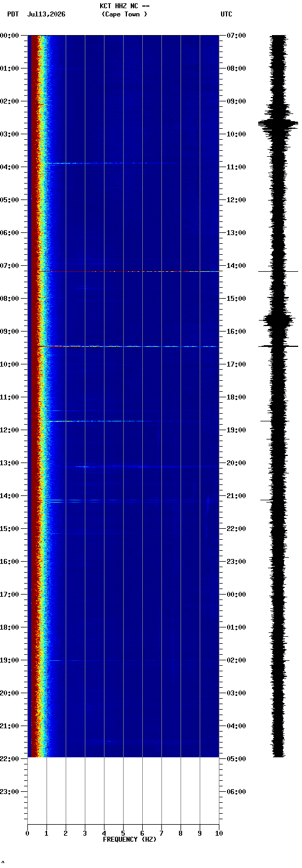Click the bright broadband event line near 09:30 PDT

pyautogui.click(x=128, y=346)
